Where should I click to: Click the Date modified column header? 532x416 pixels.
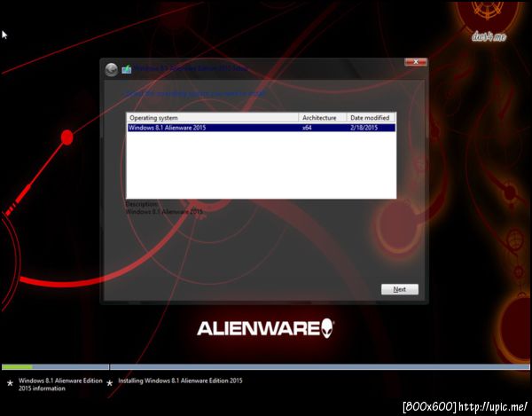click(372, 118)
